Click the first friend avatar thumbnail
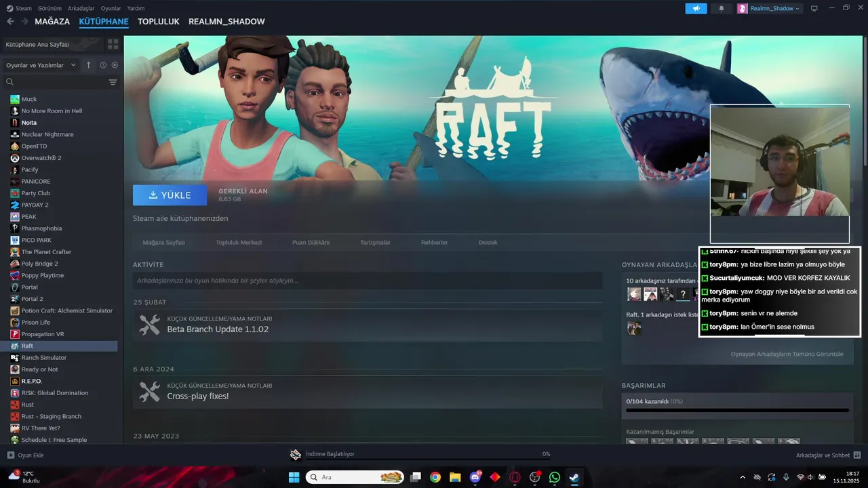The image size is (868, 488). click(634, 294)
